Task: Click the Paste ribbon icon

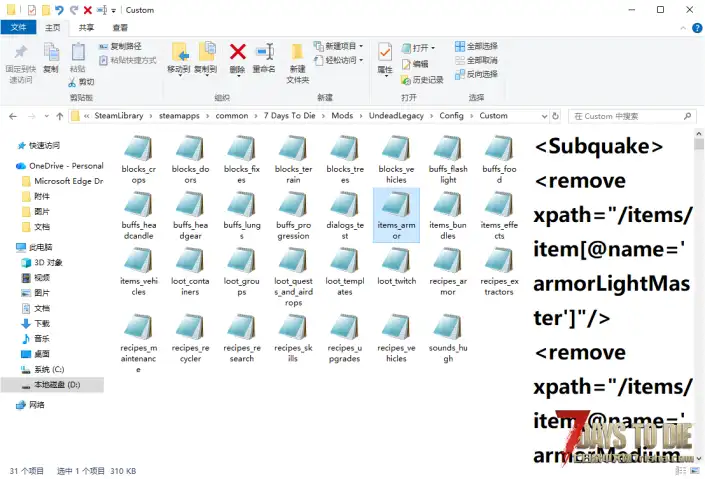Action: click(78, 52)
